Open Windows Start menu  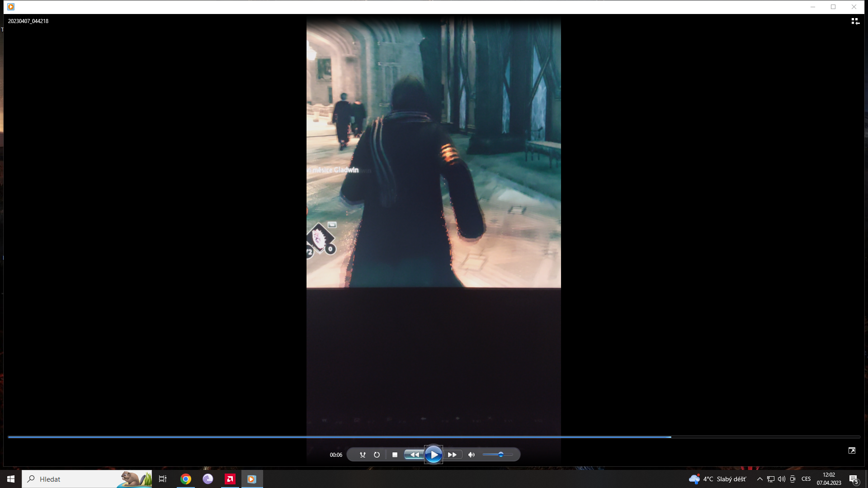tap(11, 479)
